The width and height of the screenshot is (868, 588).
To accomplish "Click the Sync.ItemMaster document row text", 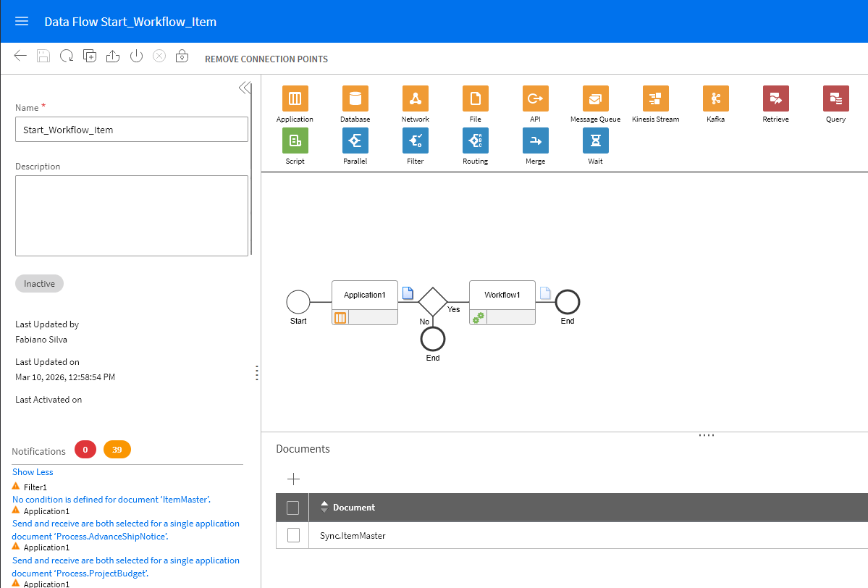I will 353,535.
